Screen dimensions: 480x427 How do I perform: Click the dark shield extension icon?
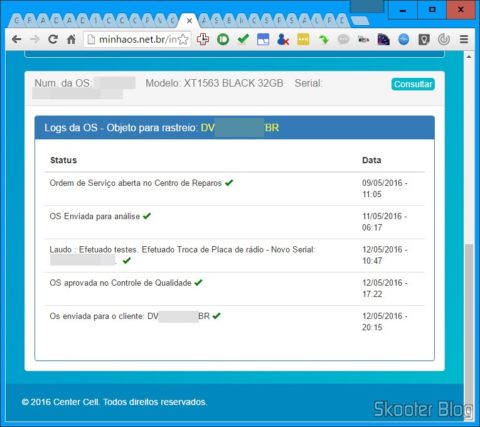point(424,39)
